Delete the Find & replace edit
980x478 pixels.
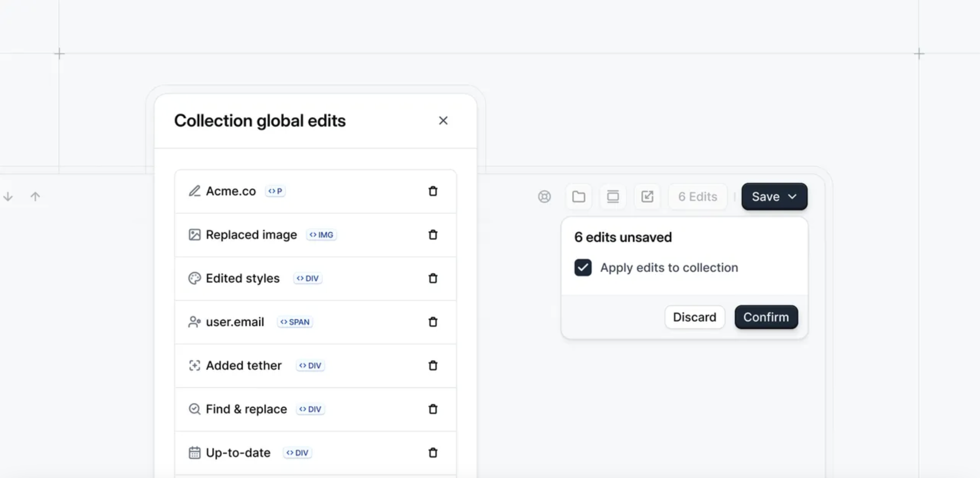pyautogui.click(x=433, y=409)
